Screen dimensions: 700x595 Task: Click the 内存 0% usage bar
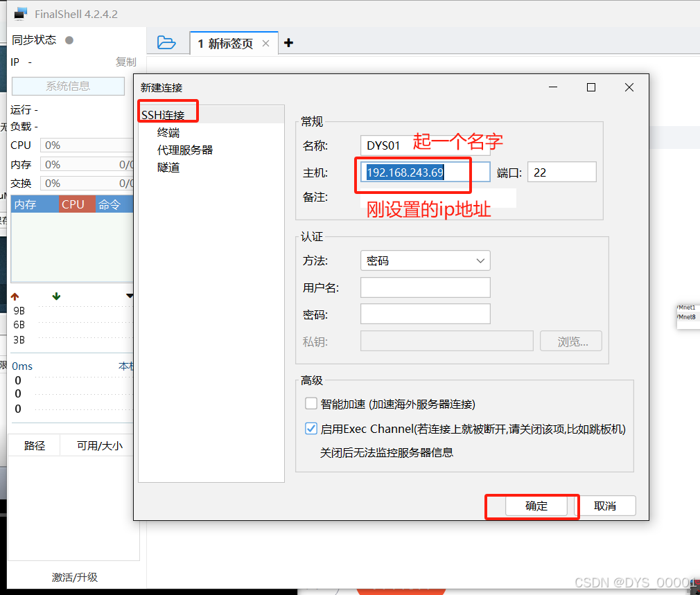pyautogui.click(x=87, y=165)
